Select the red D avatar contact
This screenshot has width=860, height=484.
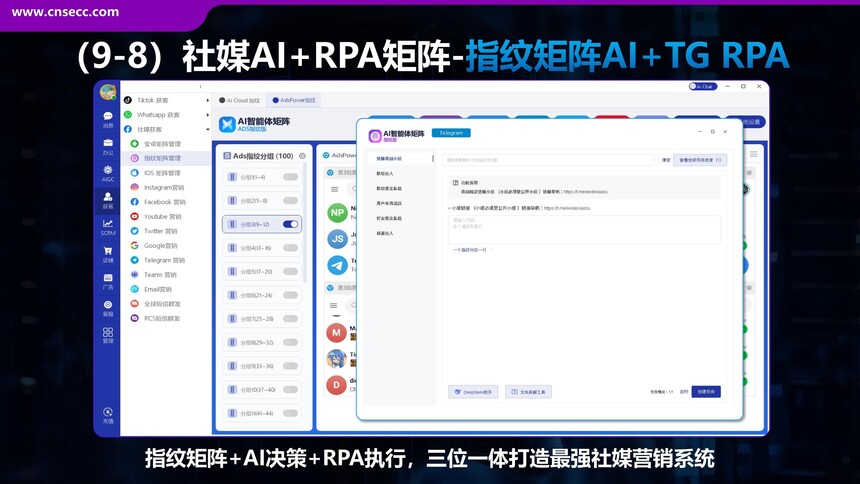(x=336, y=385)
